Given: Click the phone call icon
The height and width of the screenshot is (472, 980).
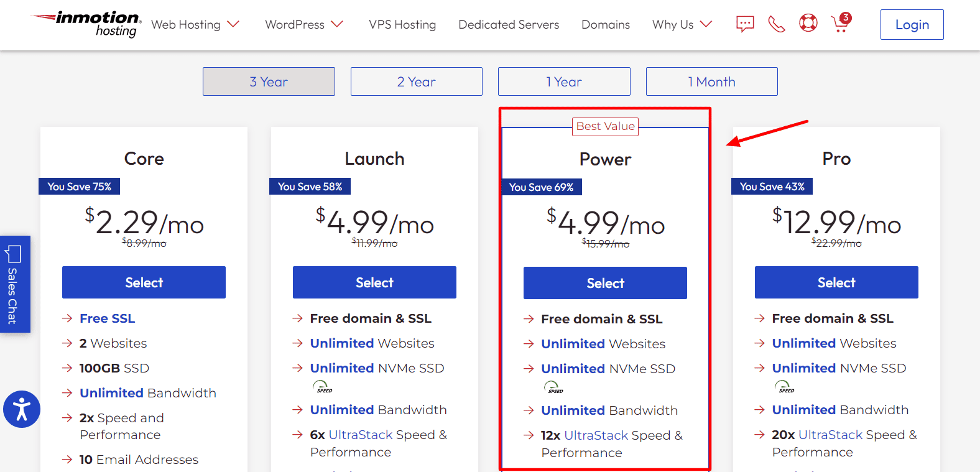Looking at the screenshot, I should (777, 24).
